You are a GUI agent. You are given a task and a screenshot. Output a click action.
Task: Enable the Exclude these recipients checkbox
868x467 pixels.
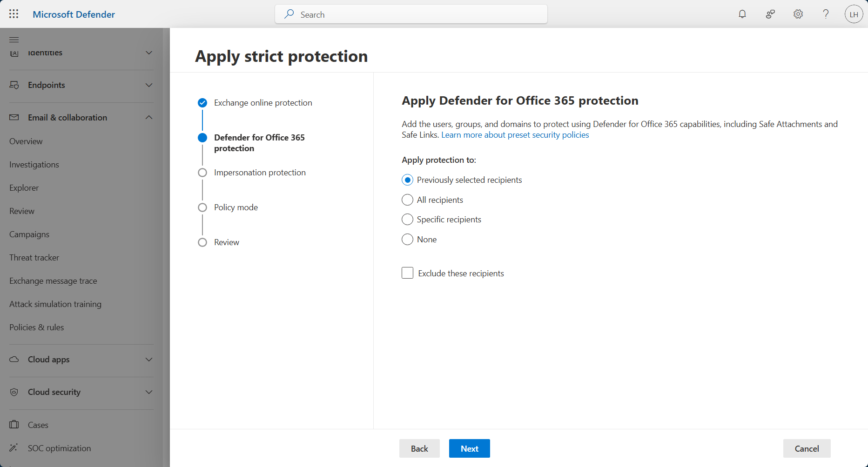[407, 273]
